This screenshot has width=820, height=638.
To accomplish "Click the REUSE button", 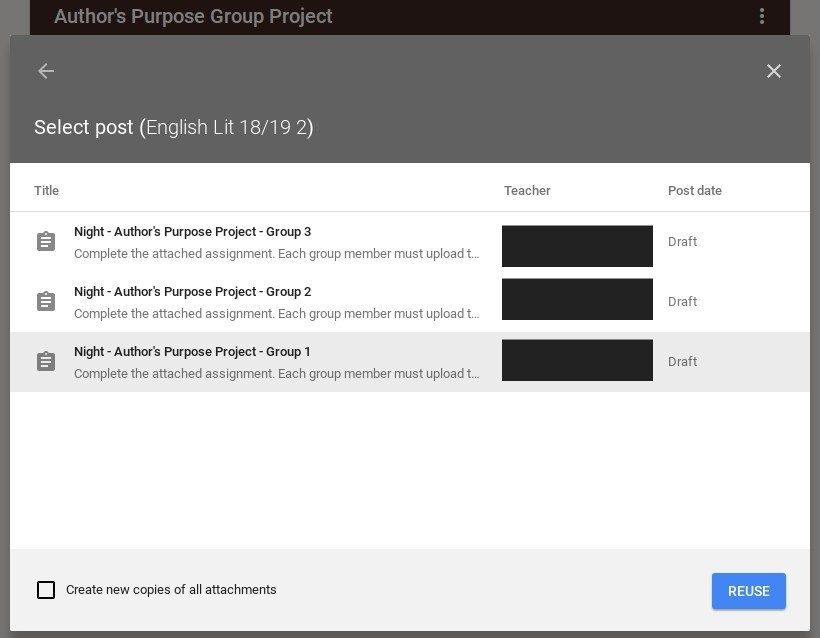I will [748, 591].
